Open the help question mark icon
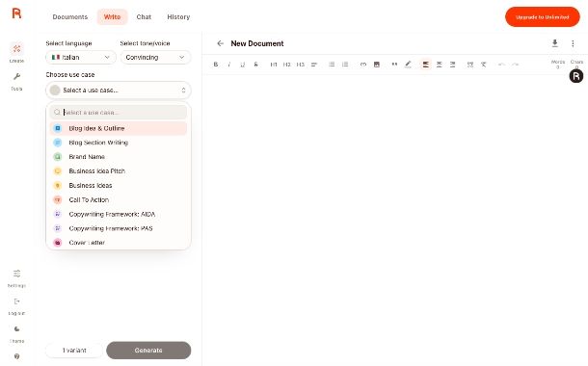Image resolution: width=588 pixels, height=366 pixels. pyautogui.click(x=16, y=356)
